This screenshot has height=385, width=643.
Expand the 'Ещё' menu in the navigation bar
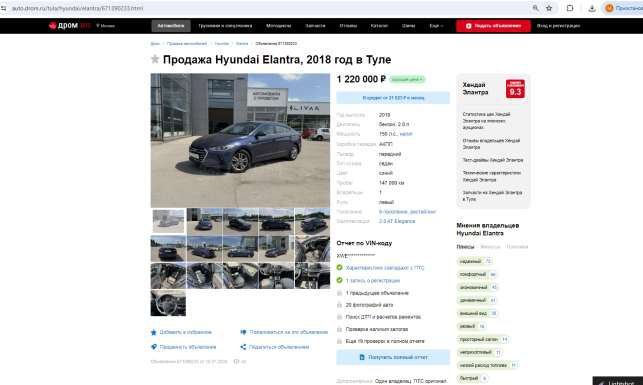pyautogui.click(x=436, y=26)
